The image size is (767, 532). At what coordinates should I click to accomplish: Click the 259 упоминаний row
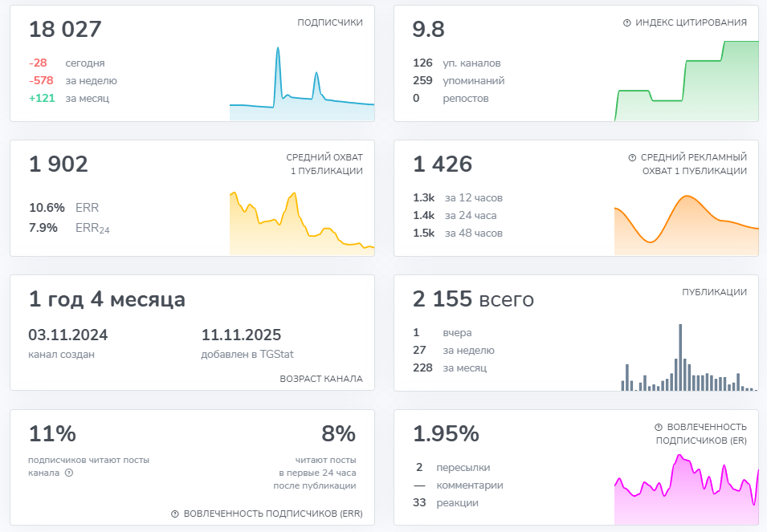tap(459, 80)
